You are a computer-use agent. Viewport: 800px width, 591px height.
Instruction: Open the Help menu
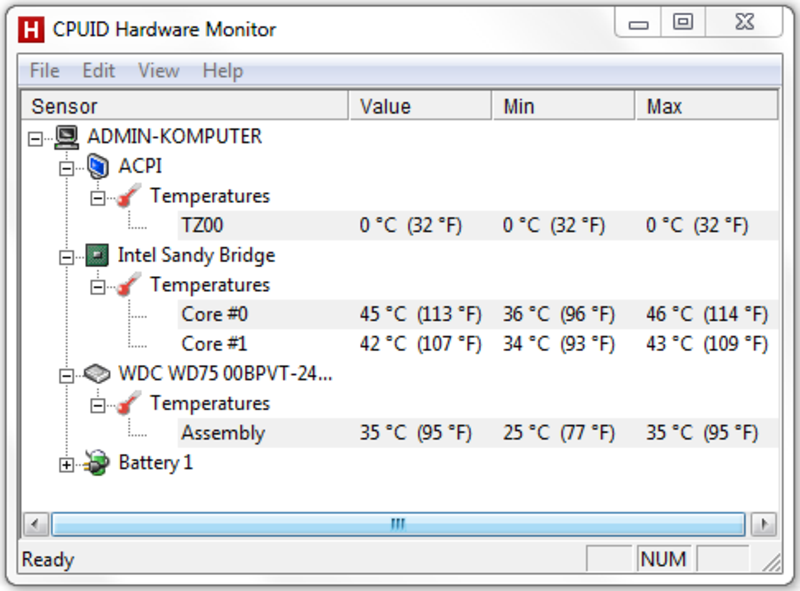[223, 70]
